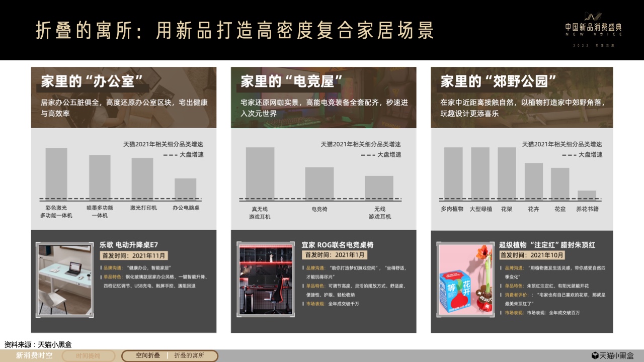Open the 乐歌 standing desk product photo

(65, 280)
